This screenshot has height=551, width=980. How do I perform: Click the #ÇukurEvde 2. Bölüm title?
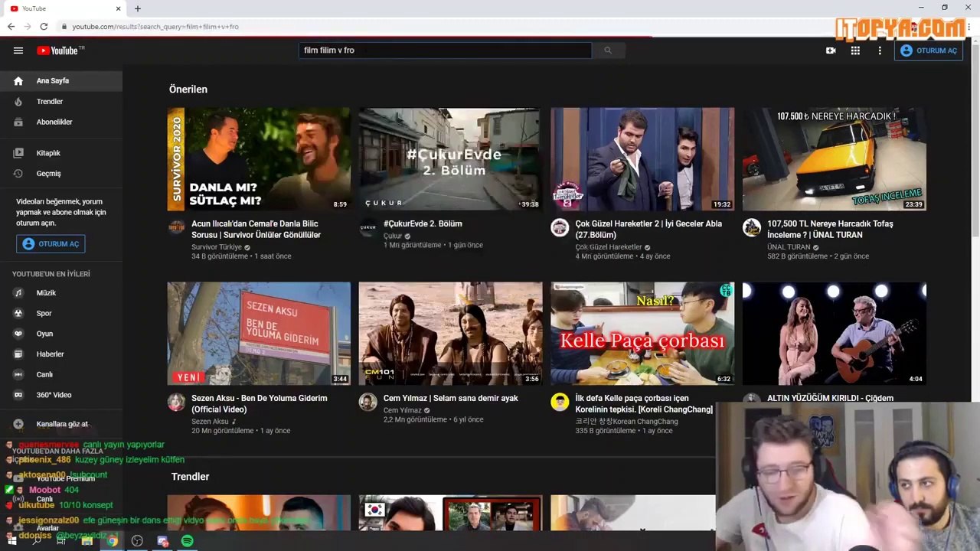(x=423, y=224)
